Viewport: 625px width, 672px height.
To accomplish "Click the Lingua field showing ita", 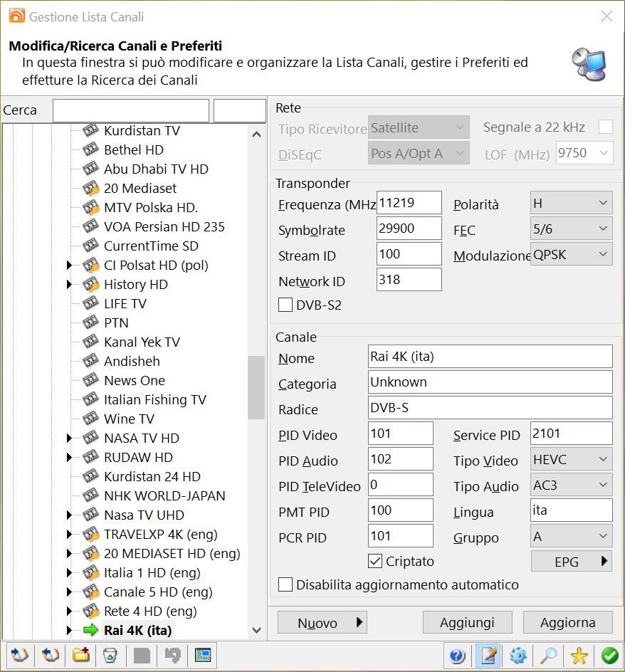I will 572,510.
